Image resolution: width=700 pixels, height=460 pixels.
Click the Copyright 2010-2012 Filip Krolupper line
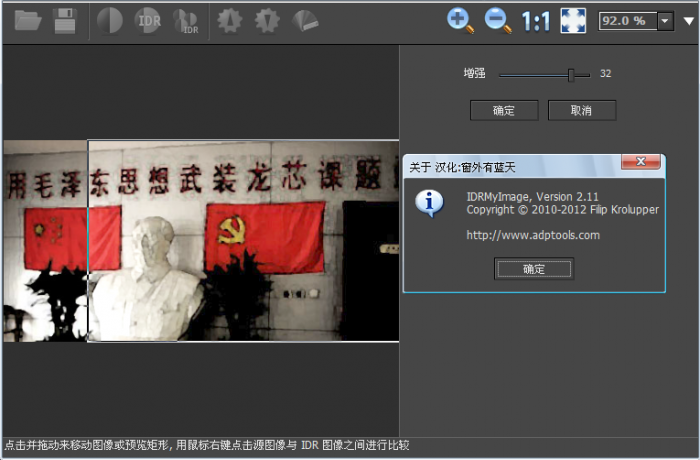562,209
